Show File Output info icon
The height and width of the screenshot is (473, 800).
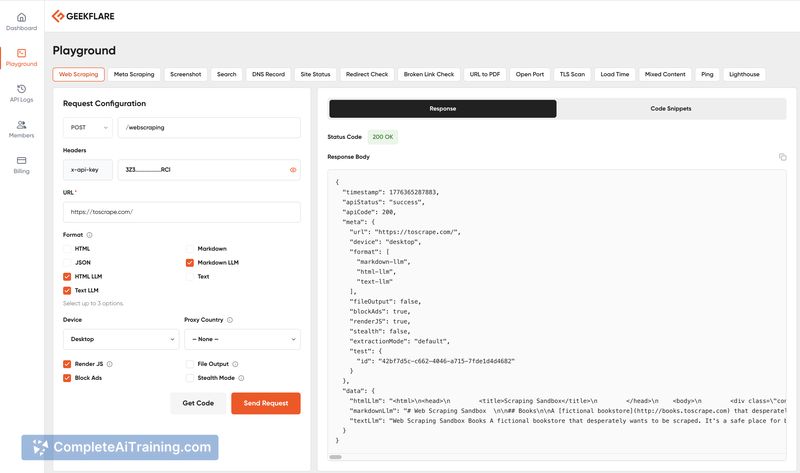pyautogui.click(x=235, y=364)
